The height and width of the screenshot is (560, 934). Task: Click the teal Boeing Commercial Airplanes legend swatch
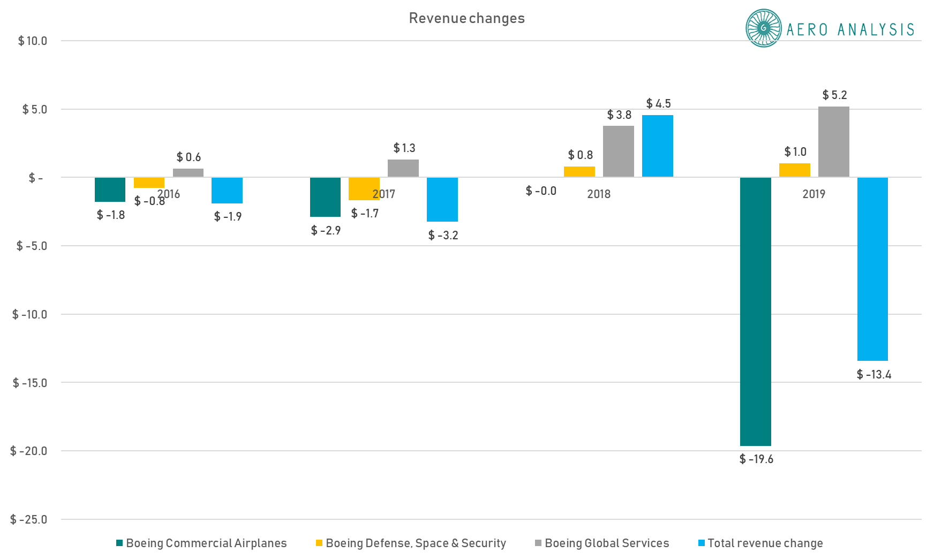pos(119,543)
